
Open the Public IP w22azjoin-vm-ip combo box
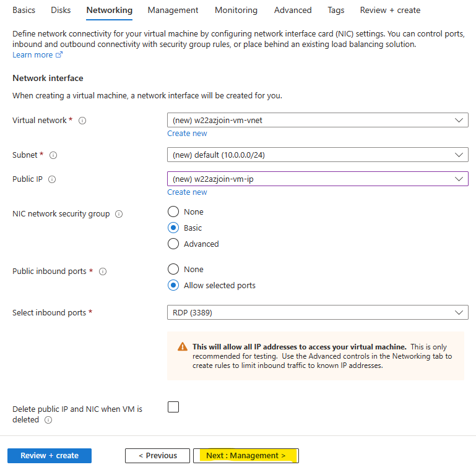pos(318,179)
